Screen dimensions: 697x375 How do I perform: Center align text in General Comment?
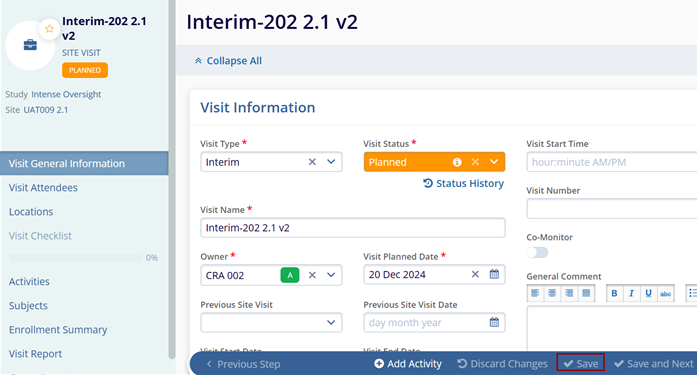coord(552,293)
